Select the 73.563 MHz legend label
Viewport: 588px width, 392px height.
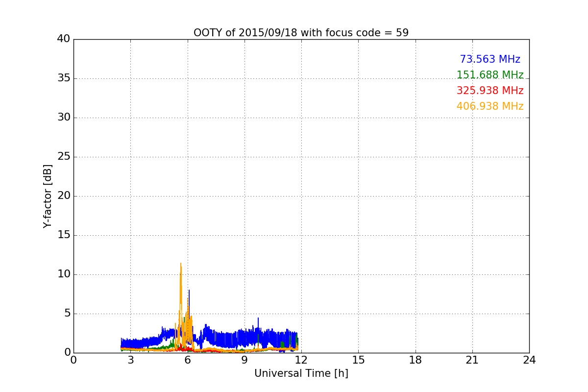[x=490, y=59]
